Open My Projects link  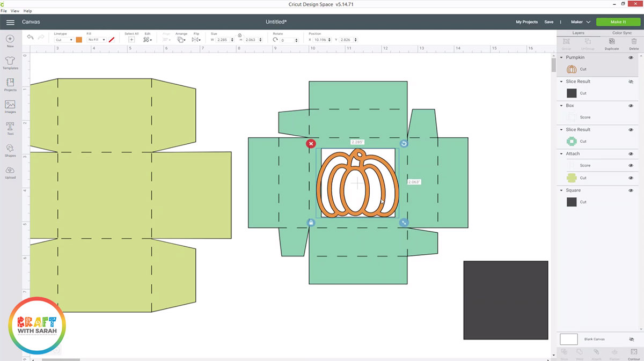click(x=526, y=22)
